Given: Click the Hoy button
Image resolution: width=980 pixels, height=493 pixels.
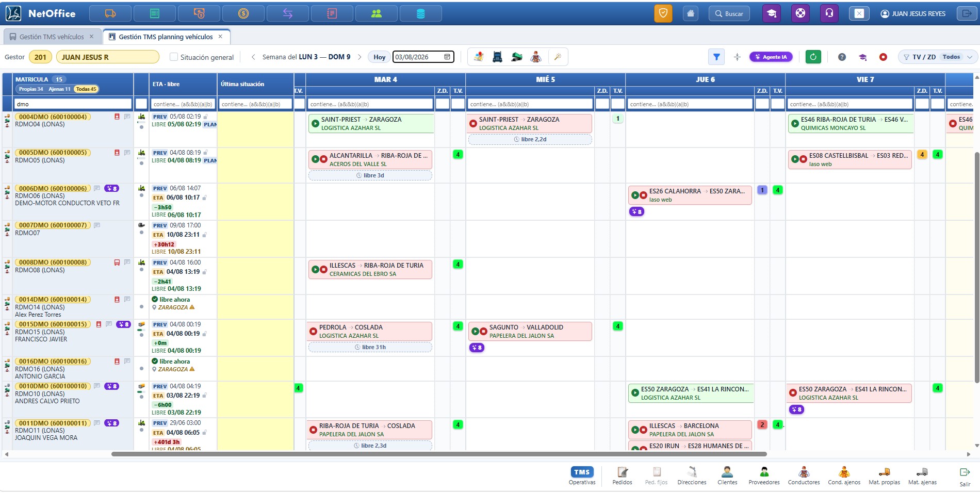Looking at the screenshot, I should click(380, 57).
